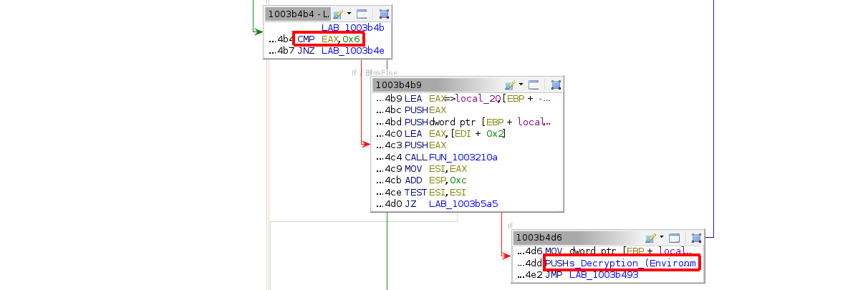868x290 pixels.
Task: Click the PUSH s_Decryption_(Environm instruction
Action: tap(621, 263)
